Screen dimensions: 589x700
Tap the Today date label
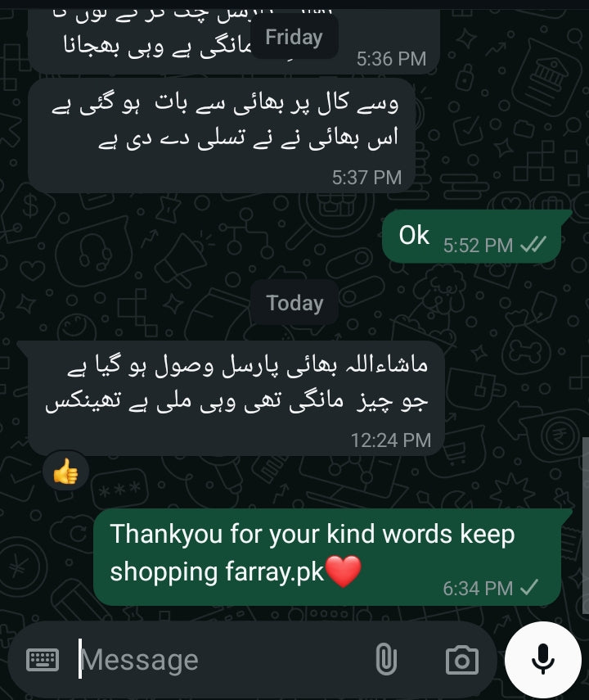click(294, 303)
